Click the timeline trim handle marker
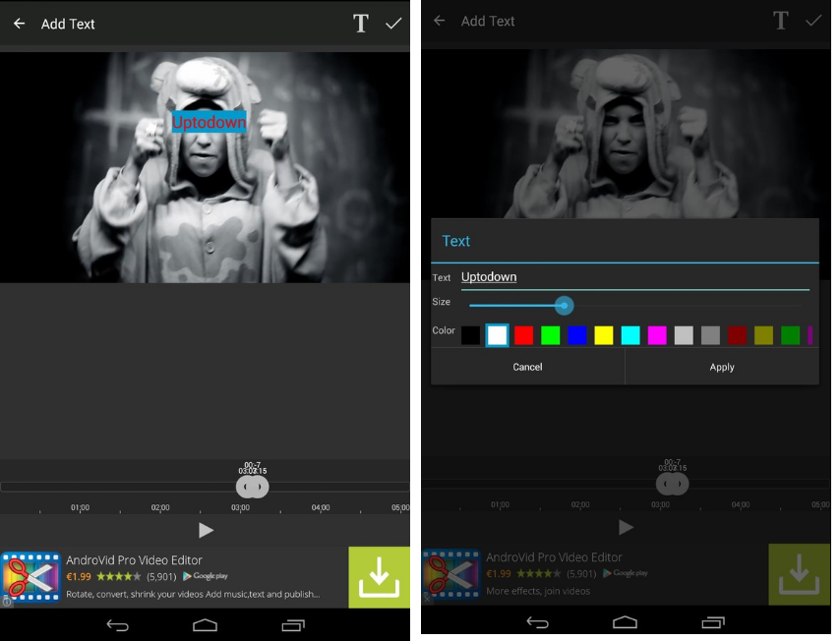The width and height of the screenshot is (840, 641). 252,486
